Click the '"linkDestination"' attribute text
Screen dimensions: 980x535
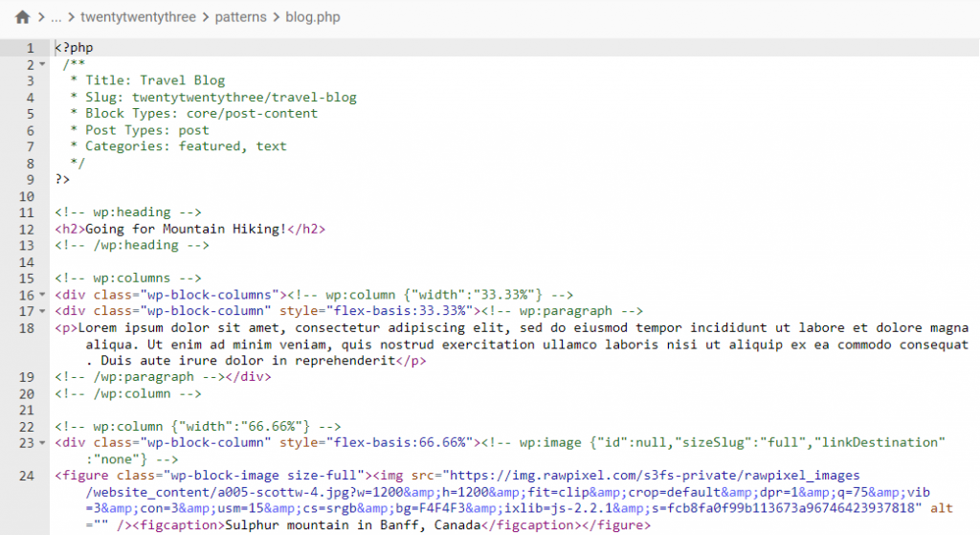pos(880,442)
